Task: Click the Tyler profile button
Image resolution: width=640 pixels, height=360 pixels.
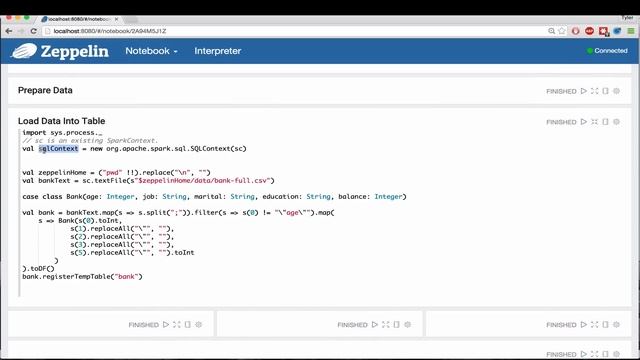Action: click(627, 18)
